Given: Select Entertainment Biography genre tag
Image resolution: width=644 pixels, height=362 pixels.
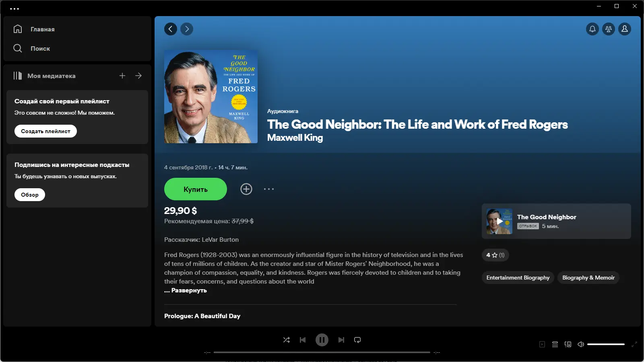Looking at the screenshot, I should pos(518,278).
